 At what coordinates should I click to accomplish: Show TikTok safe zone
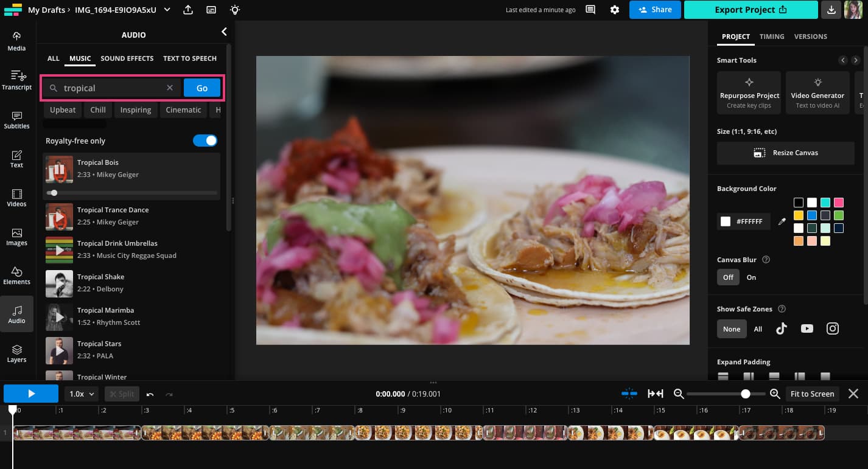coord(782,328)
